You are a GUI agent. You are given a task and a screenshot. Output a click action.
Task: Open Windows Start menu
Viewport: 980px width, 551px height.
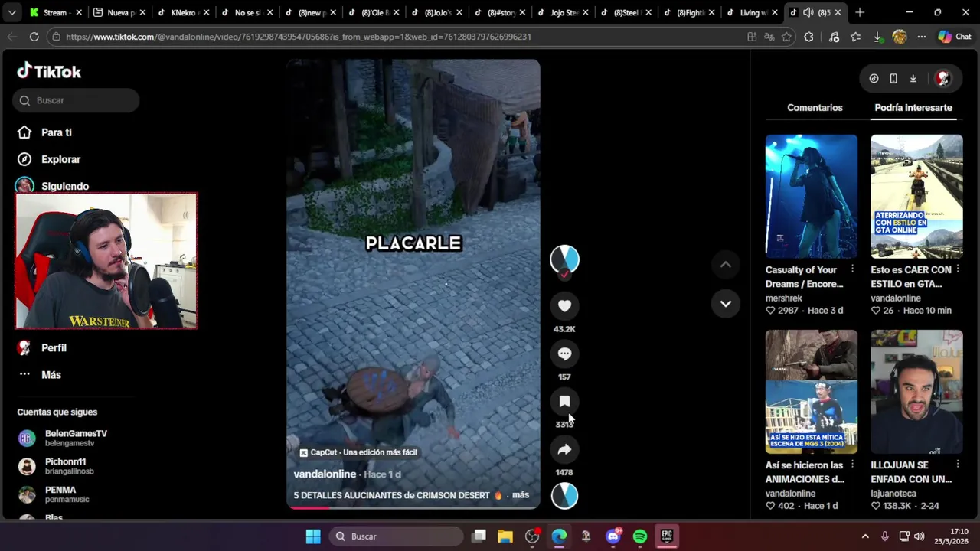[x=313, y=536]
